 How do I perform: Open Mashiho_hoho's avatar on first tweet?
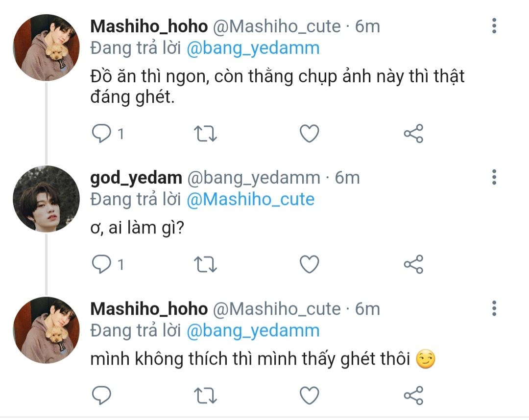pyautogui.click(x=46, y=47)
